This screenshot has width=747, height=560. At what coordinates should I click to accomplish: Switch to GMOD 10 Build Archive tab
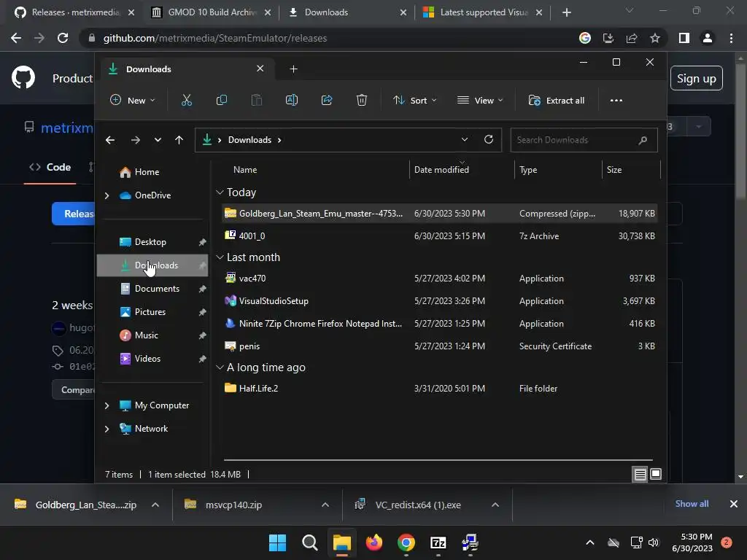212,12
